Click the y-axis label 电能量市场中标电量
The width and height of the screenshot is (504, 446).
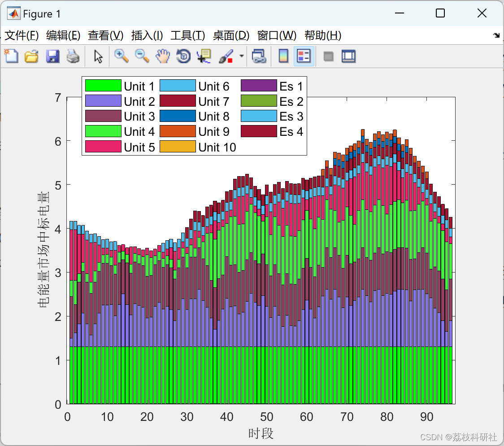[x=43, y=250]
